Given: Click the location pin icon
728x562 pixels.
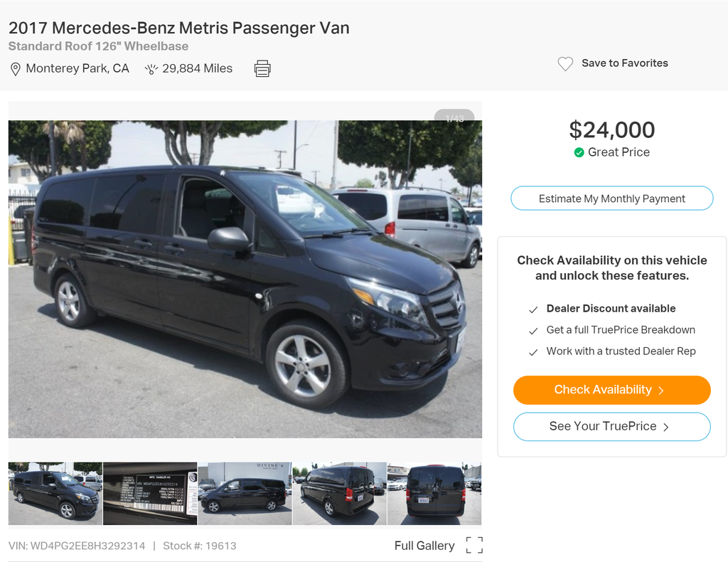Looking at the screenshot, I should pos(15,69).
